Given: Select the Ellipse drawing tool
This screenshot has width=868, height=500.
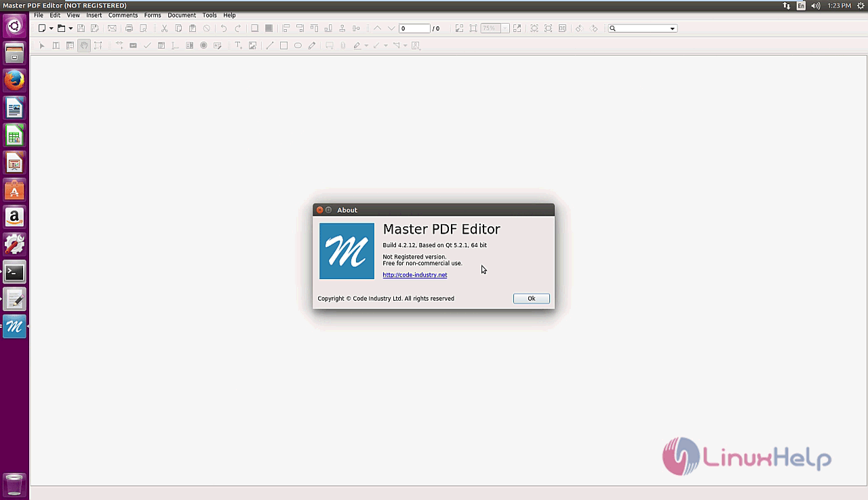Looking at the screenshot, I should (298, 45).
